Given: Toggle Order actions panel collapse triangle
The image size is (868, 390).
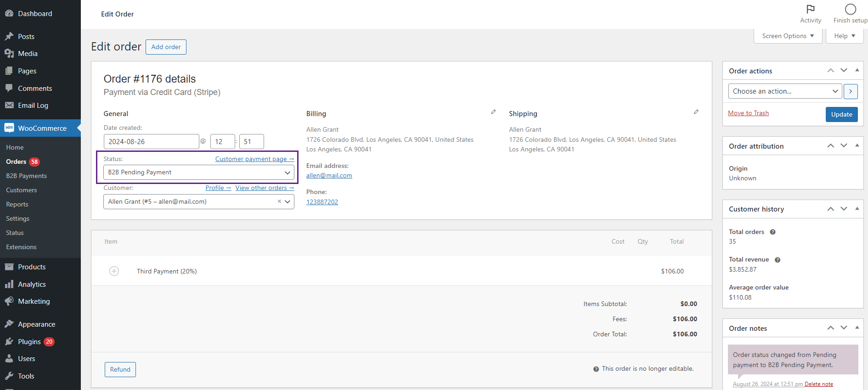Looking at the screenshot, I should (x=857, y=70).
